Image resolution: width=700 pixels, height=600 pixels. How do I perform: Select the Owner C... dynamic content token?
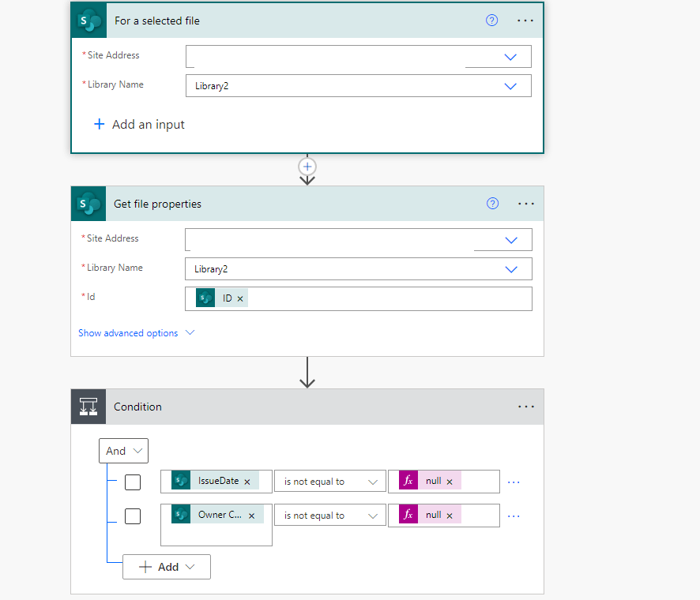pos(217,515)
